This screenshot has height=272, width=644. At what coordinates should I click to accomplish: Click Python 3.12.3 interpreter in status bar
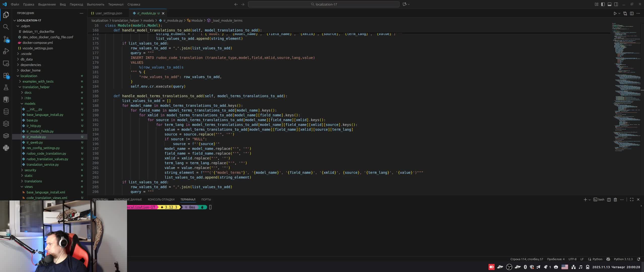pyautogui.click(x=623, y=259)
